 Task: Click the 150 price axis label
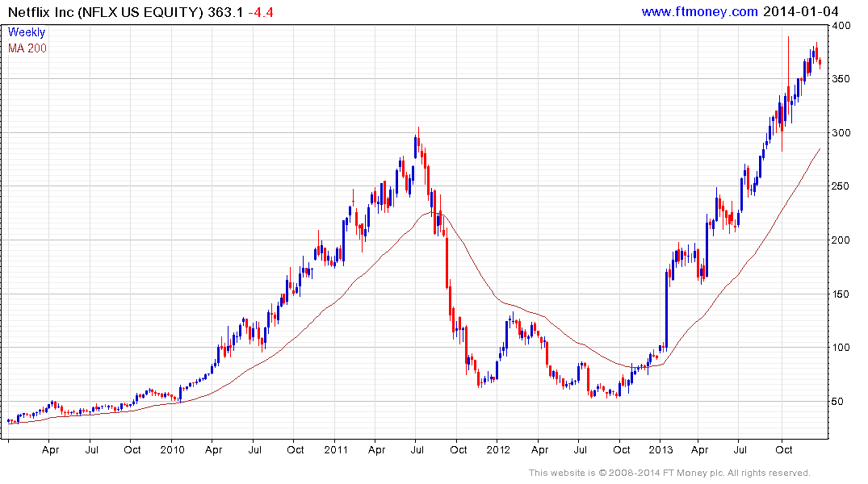point(841,294)
